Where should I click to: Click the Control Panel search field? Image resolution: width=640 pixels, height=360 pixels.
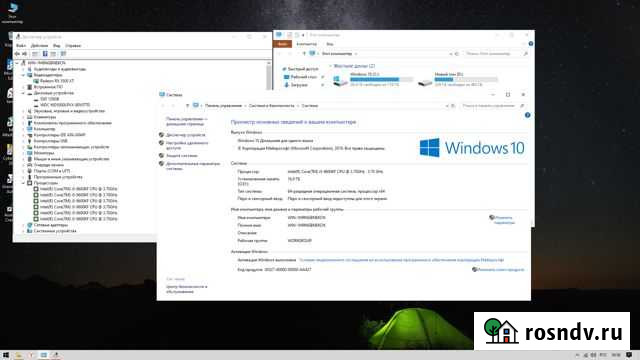click(488, 106)
